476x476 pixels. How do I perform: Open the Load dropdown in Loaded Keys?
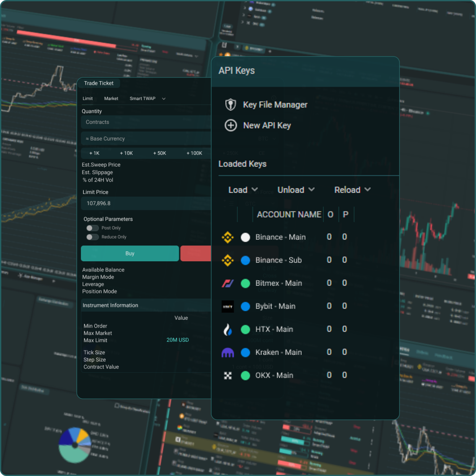(x=243, y=190)
